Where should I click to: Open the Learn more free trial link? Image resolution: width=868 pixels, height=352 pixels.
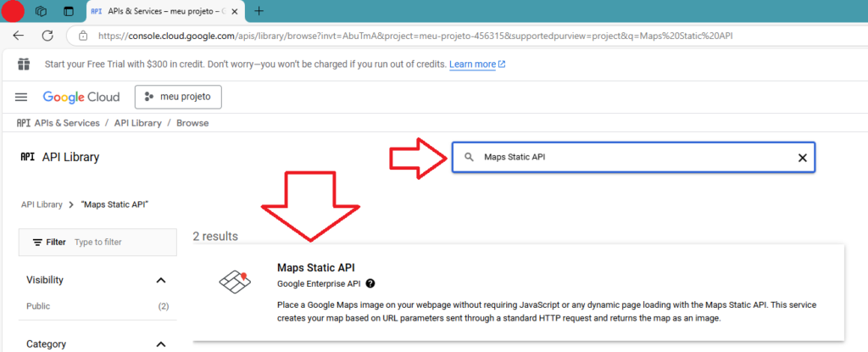click(x=477, y=64)
